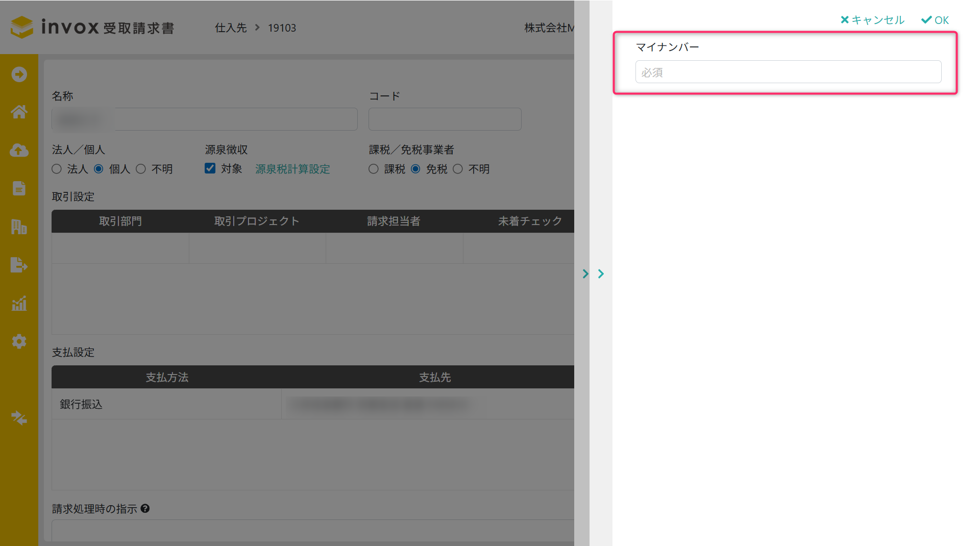Select the 課税 radio button
The image size is (980, 546).
coord(374,169)
